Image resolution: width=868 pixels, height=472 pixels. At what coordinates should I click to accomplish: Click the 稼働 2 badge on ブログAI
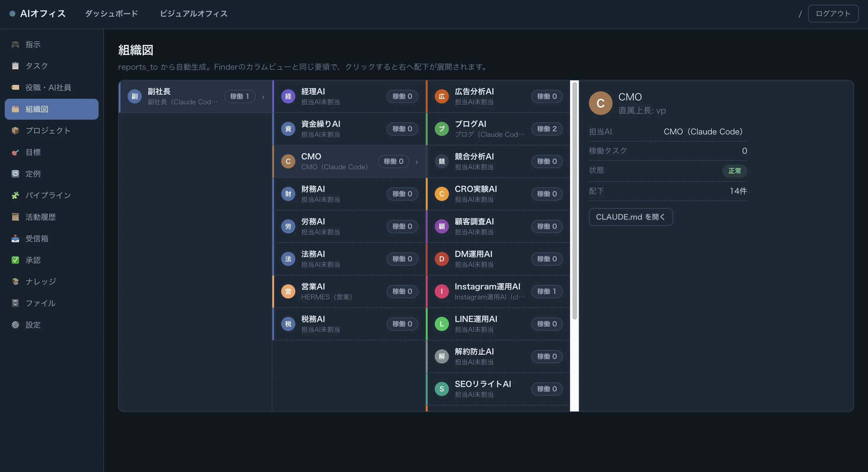(547, 129)
